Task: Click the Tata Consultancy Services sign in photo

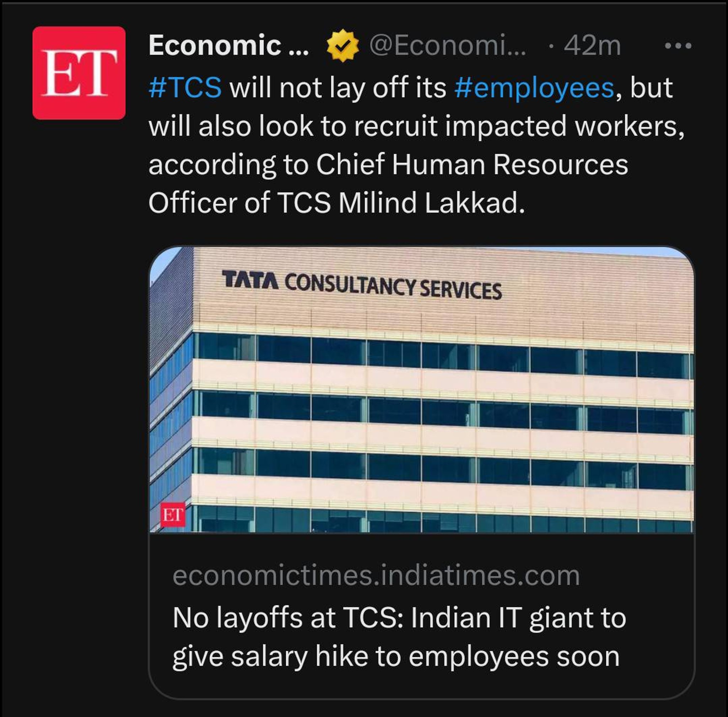Action: pyautogui.click(x=362, y=285)
